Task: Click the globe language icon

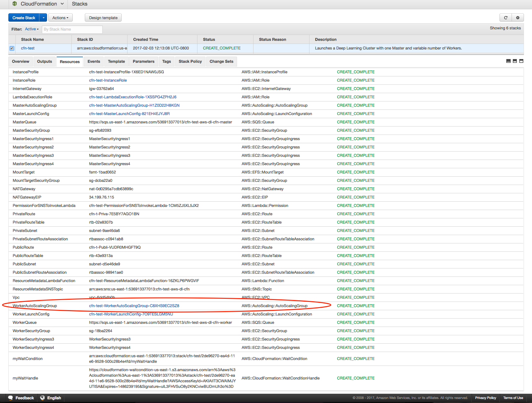Action: click(x=42, y=398)
